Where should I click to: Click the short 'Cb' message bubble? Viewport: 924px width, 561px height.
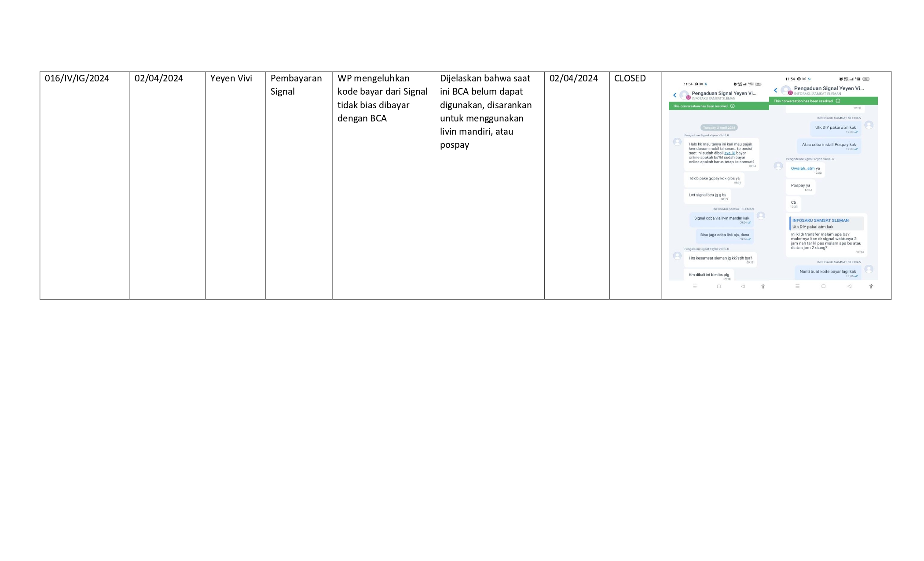click(x=793, y=204)
